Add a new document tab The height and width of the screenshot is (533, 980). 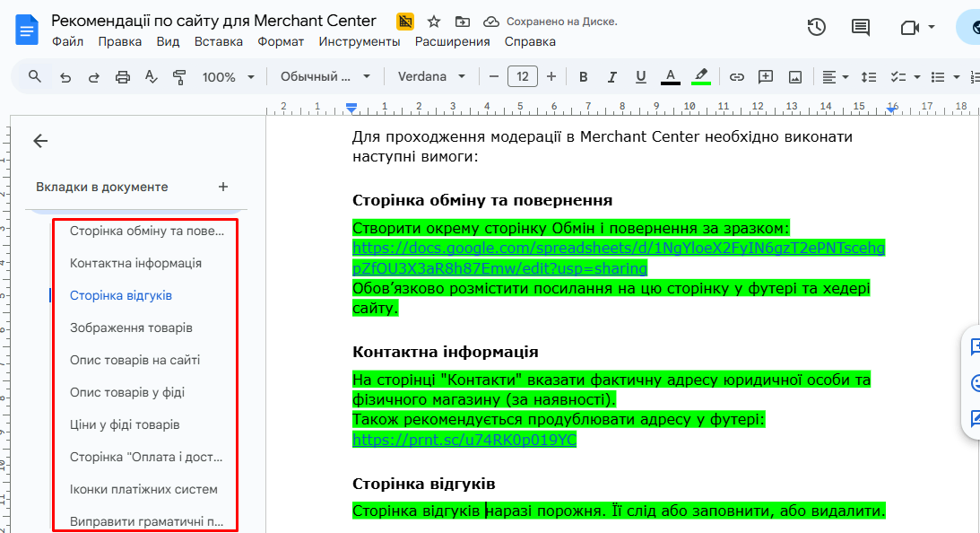[223, 187]
